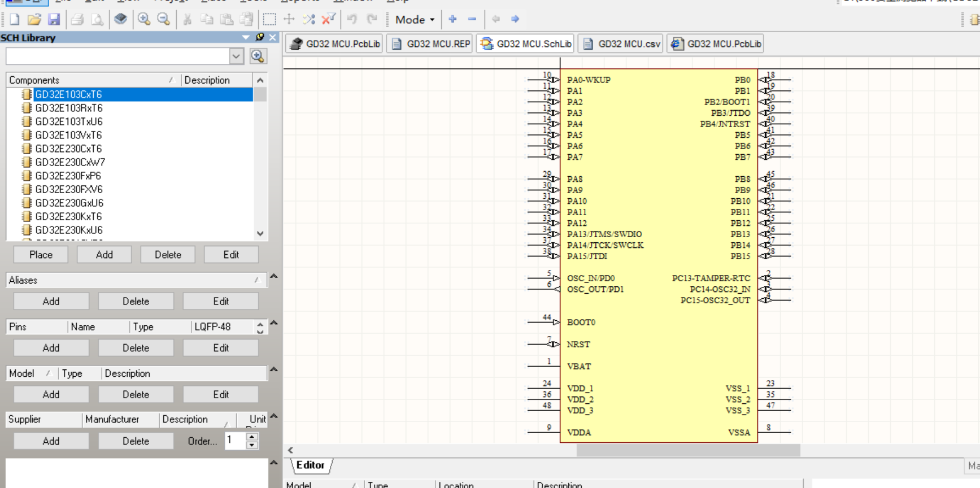
Task: Switch to the GD32 MCU.csv tab
Action: coord(621,44)
